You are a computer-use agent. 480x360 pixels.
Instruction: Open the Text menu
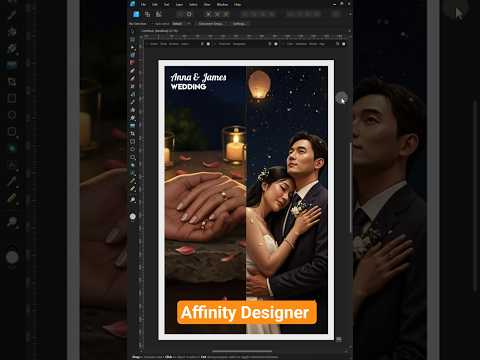click(x=166, y=4)
